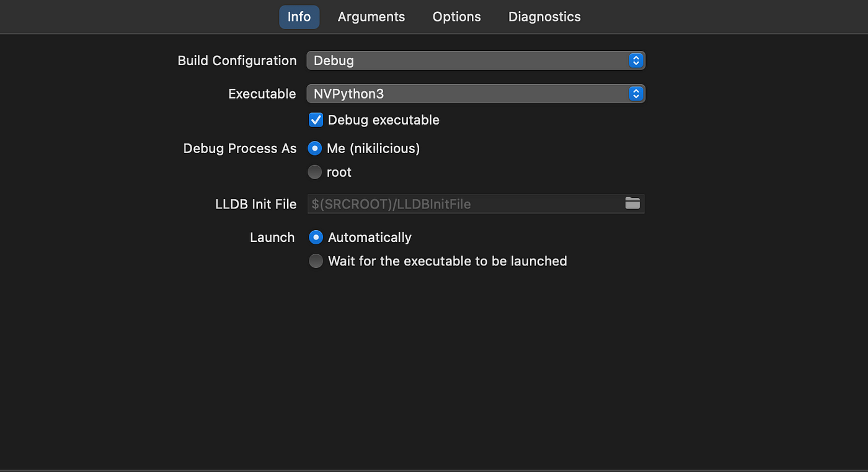This screenshot has height=472, width=868.
Task: Select Me (nikilicious) radio button
Action: 315,148
